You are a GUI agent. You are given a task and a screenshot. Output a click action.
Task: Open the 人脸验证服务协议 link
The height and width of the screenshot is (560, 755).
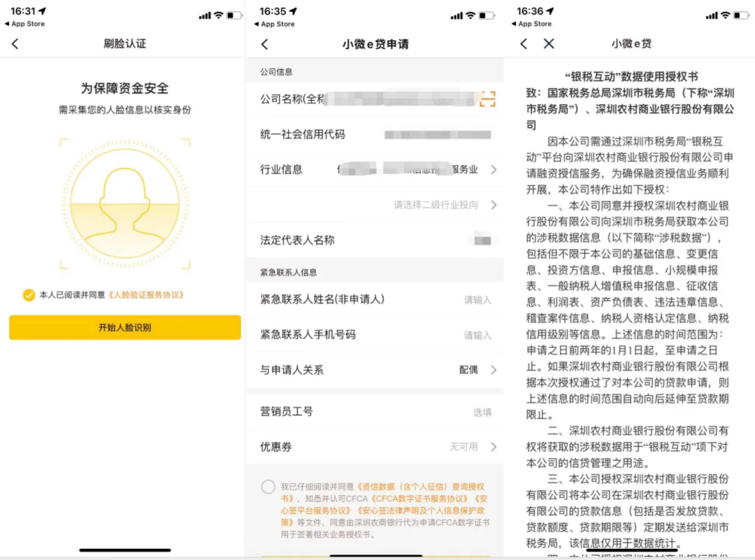point(146,295)
